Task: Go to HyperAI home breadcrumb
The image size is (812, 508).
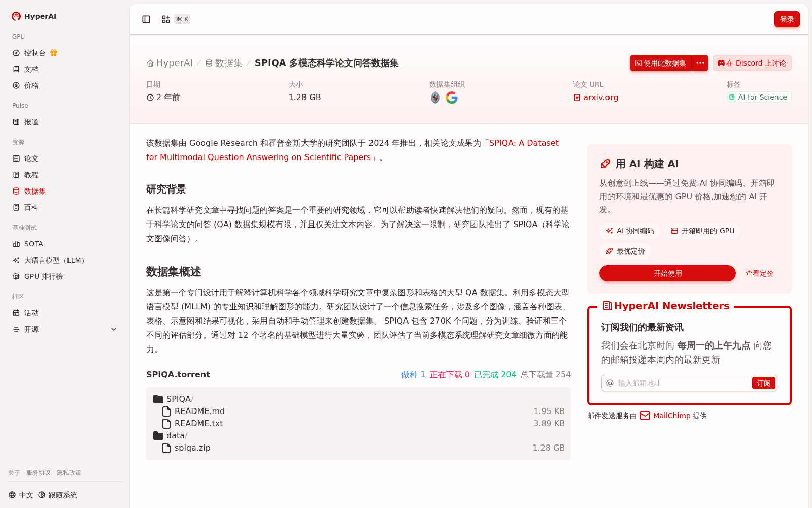Action: (x=170, y=63)
